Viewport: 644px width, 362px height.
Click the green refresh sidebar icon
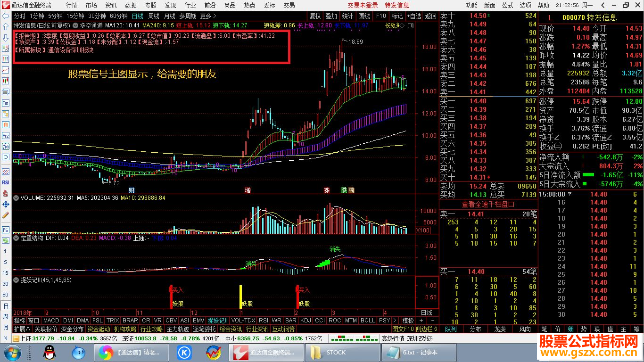click(6, 240)
